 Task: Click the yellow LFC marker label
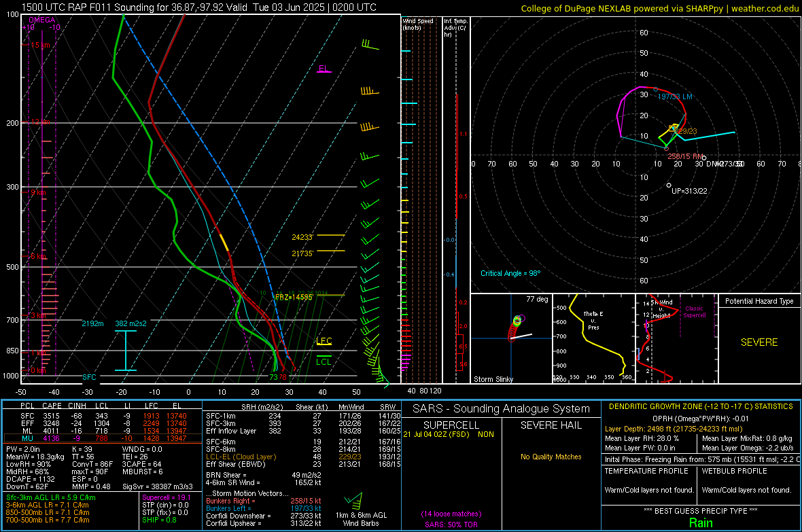(324, 341)
